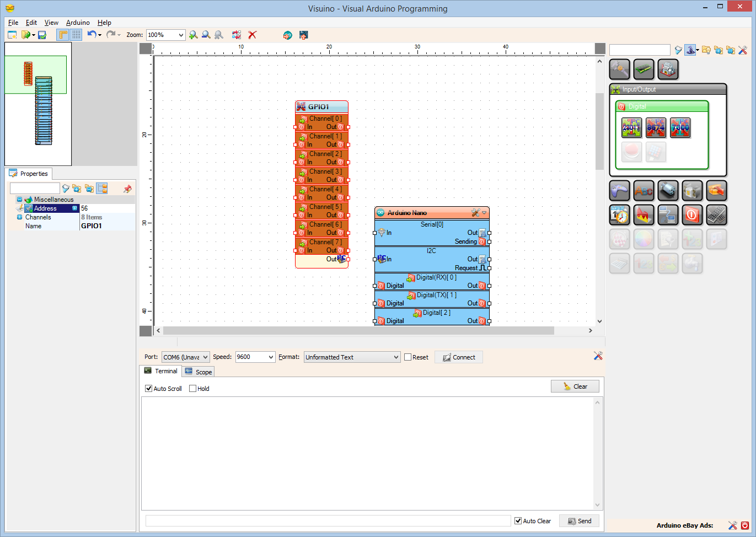Select the PCF8574 I2C expander icon

(656, 127)
